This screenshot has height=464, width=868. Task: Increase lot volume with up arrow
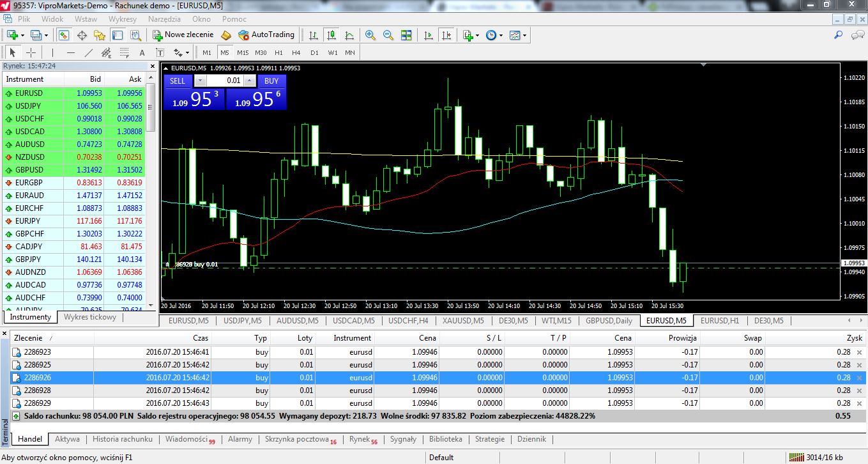[250, 81]
